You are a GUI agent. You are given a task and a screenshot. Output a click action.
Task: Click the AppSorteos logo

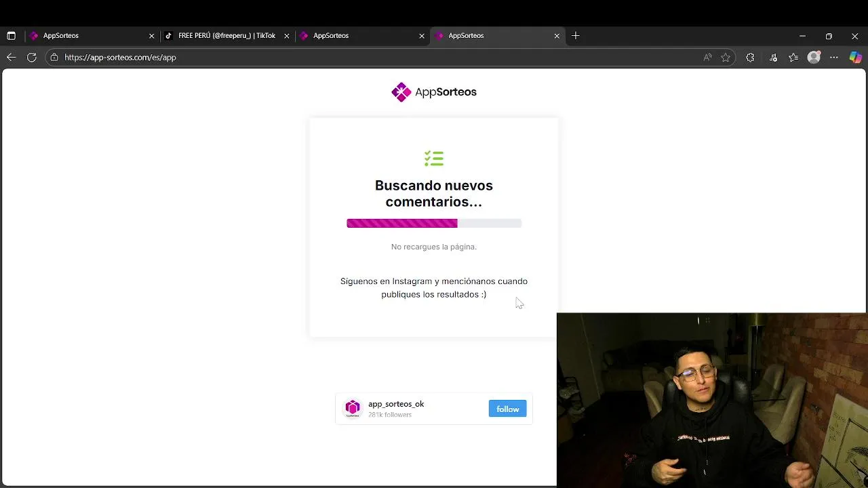pyautogui.click(x=434, y=92)
